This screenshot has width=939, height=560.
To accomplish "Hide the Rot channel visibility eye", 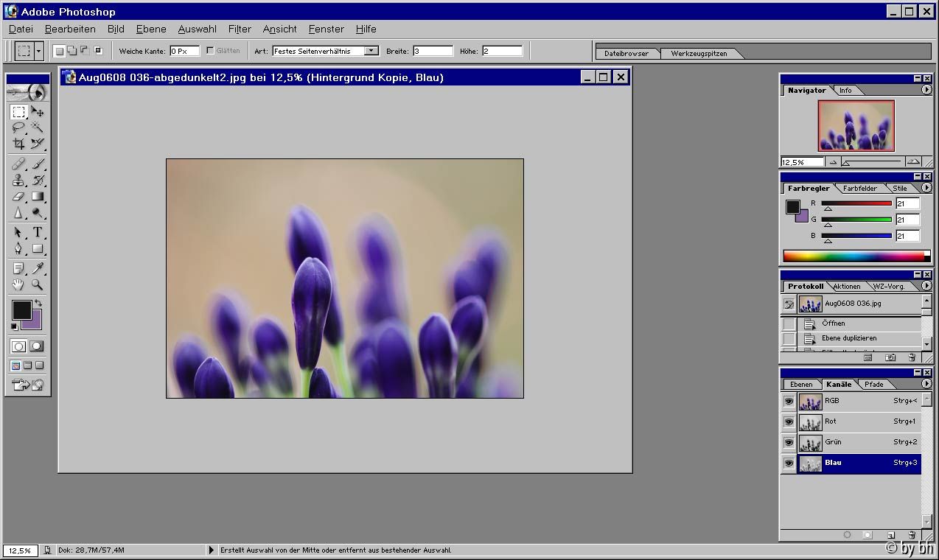I will click(x=789, y=422).
